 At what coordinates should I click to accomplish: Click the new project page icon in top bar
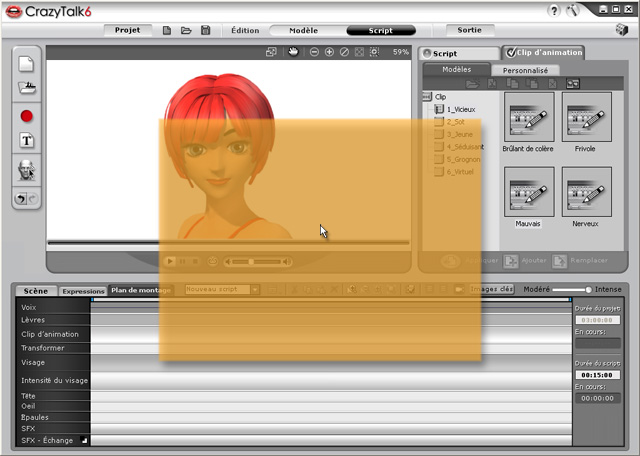167,30
